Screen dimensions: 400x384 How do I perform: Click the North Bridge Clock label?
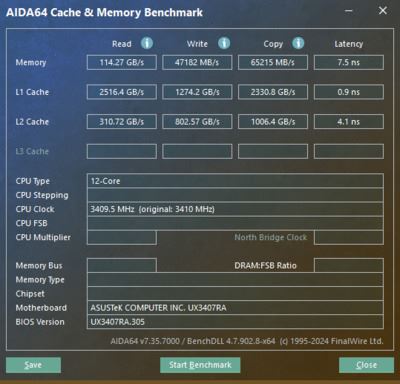pos(271,237)
